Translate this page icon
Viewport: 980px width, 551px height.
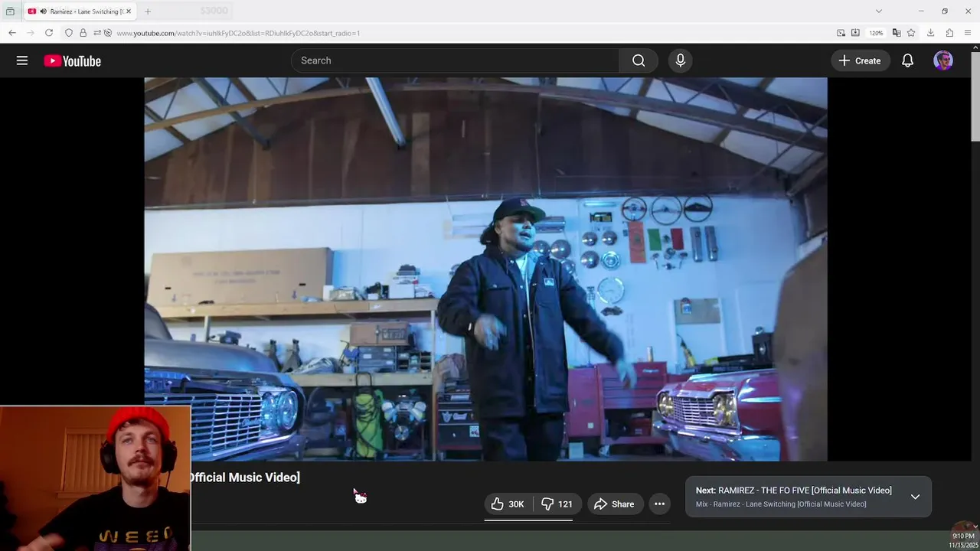[x=897, y=33]
